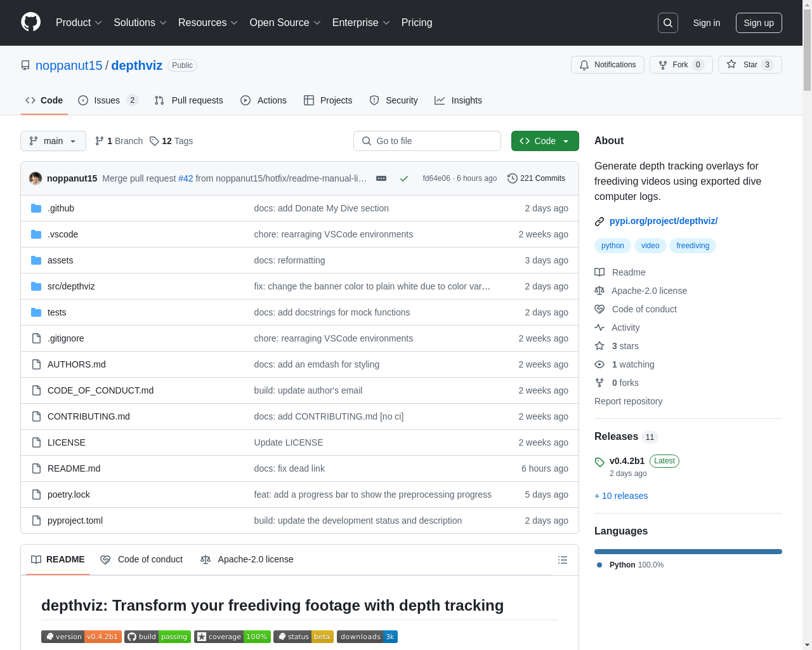Click the downloads 3k badge
This screenshot has width=812, height=650.
[x=367, y=637]
